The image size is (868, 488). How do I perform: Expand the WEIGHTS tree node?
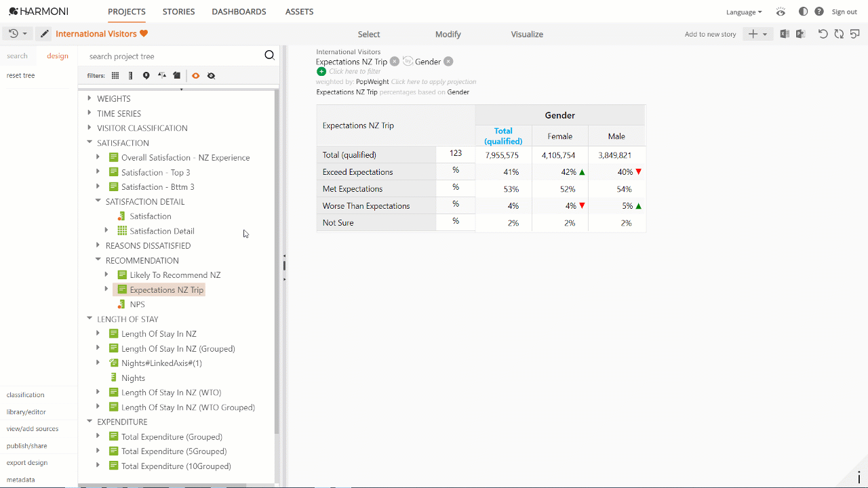coord(90,98)
